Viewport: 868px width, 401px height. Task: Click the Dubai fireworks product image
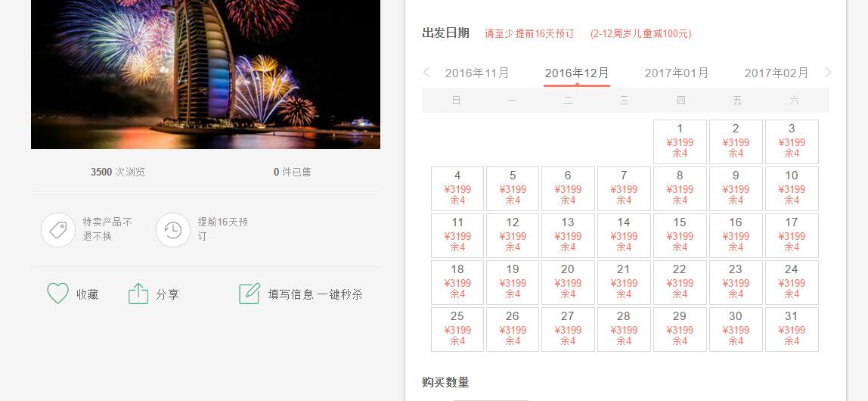206,74
